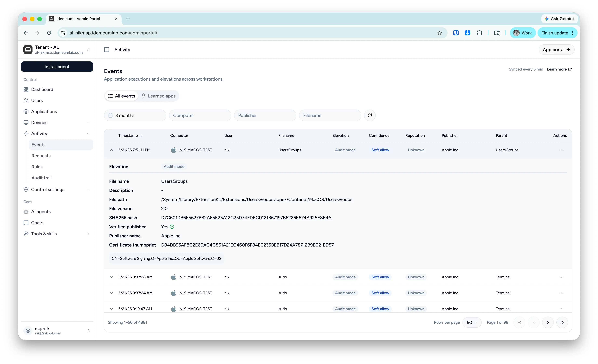
Task: Collapse the Activity sidebar section
Action: (x=57, y=133)
